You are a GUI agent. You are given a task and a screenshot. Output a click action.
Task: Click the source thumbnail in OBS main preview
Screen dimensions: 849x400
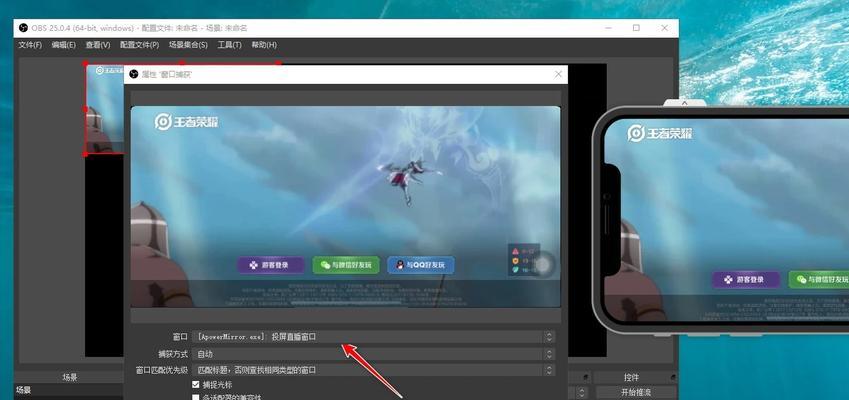(105, 109)
